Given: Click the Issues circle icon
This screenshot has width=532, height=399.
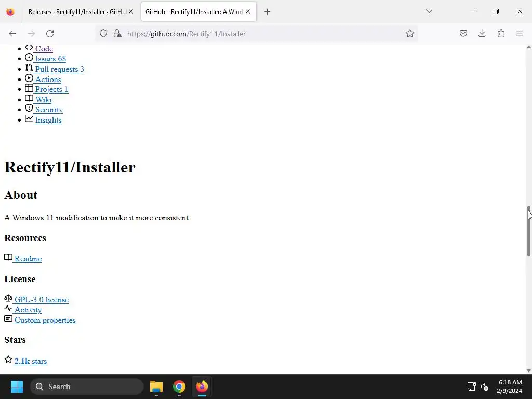Looking at the screenshot, I should pos(29,58).
